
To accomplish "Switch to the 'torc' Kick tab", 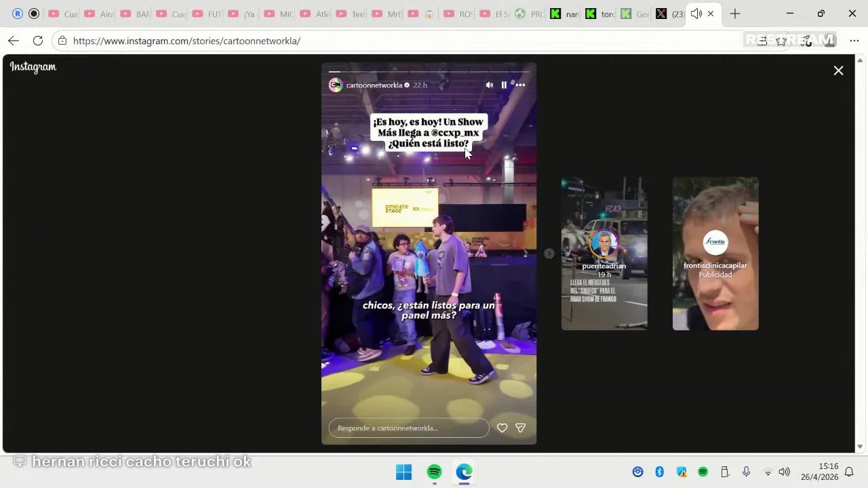I will 601,14.
